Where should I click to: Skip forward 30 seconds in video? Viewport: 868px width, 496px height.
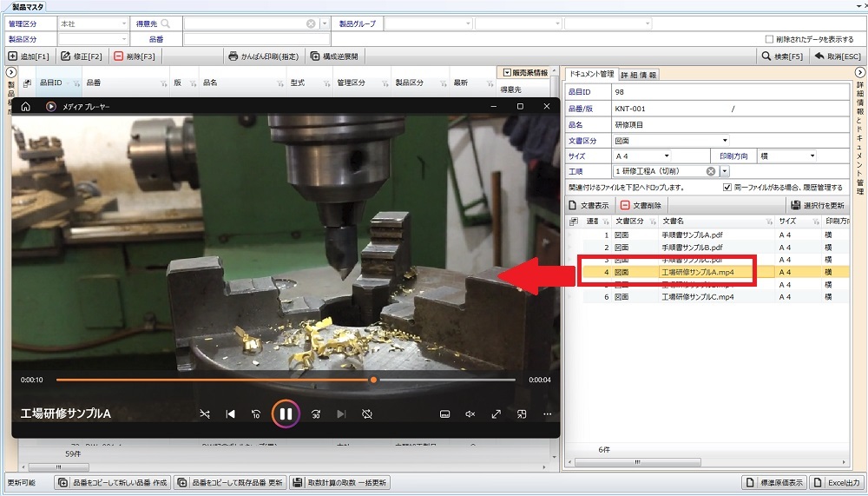316,414
